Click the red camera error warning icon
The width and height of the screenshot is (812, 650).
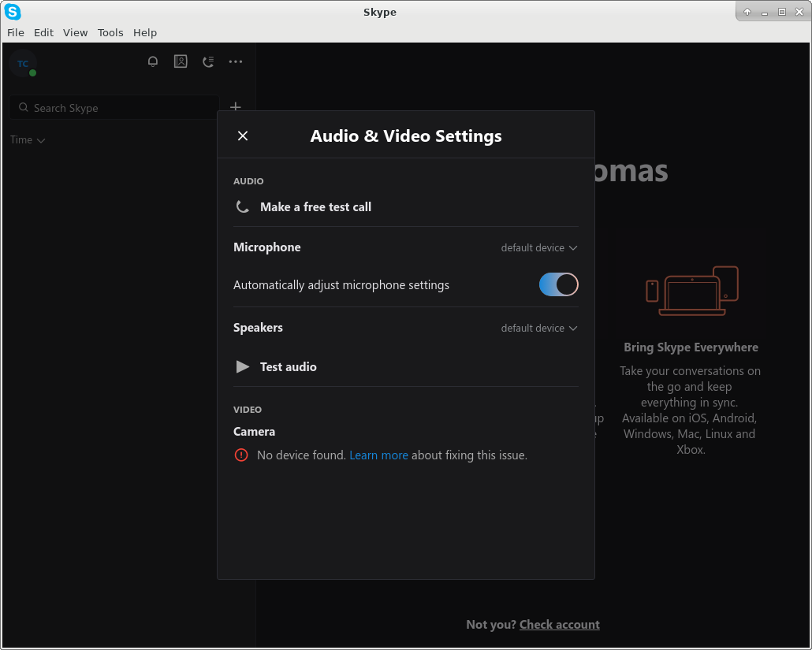(x=241, y=455)
